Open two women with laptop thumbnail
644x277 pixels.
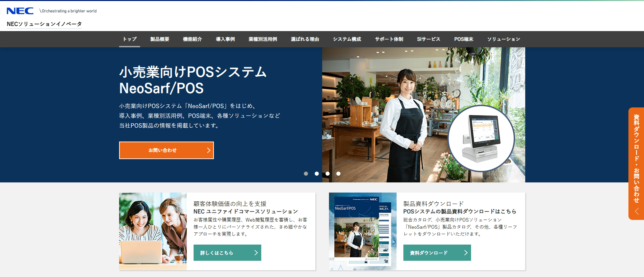coord(153,231)
